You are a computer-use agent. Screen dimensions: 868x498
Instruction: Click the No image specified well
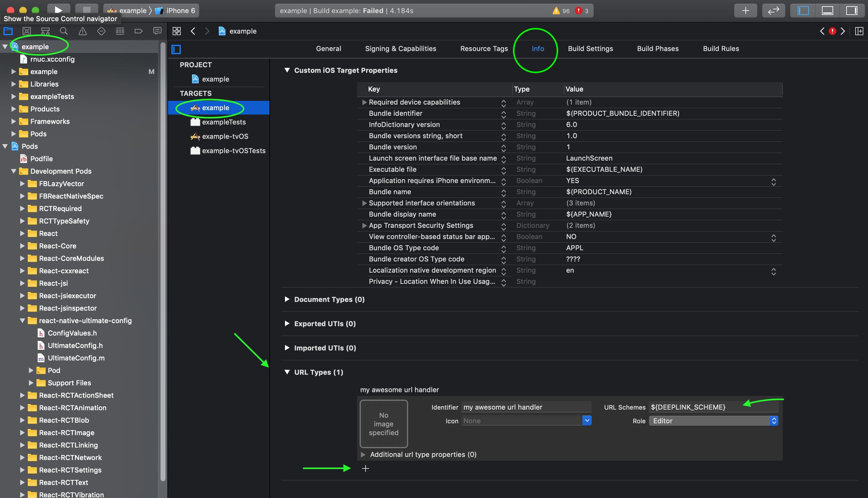384,424
